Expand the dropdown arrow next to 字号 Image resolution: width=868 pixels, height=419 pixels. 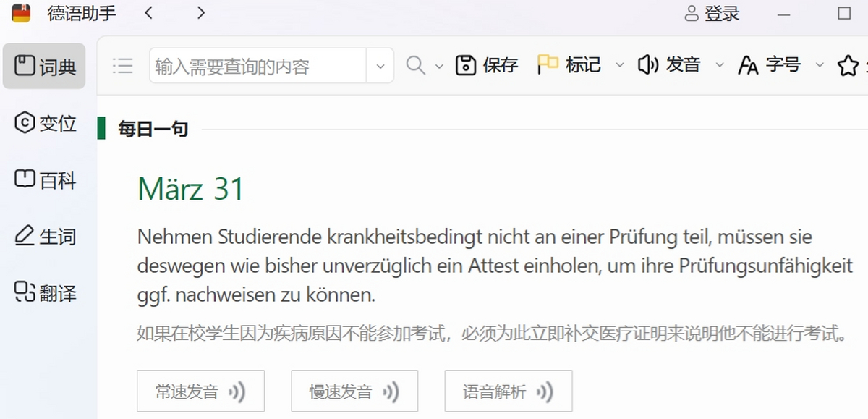[x=820, y=65]
